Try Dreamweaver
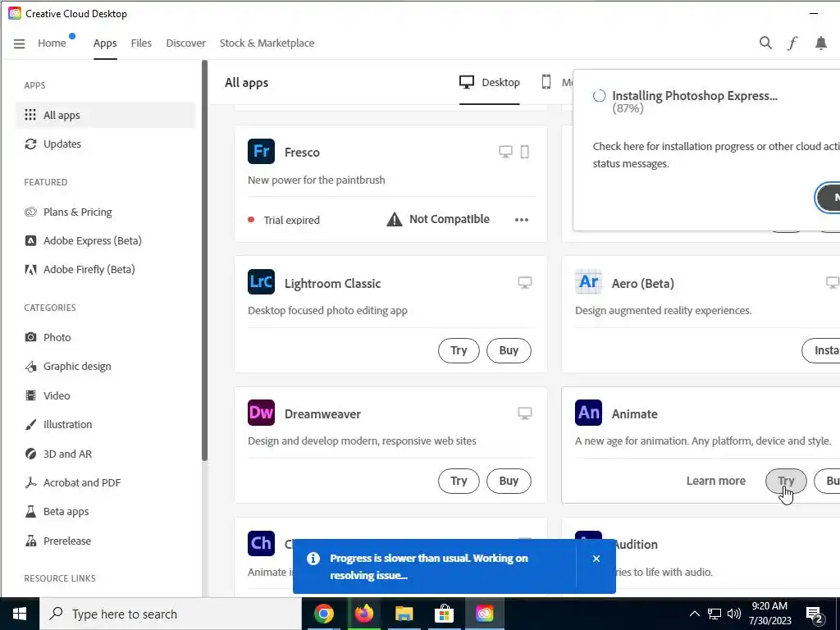 (459, 481)
